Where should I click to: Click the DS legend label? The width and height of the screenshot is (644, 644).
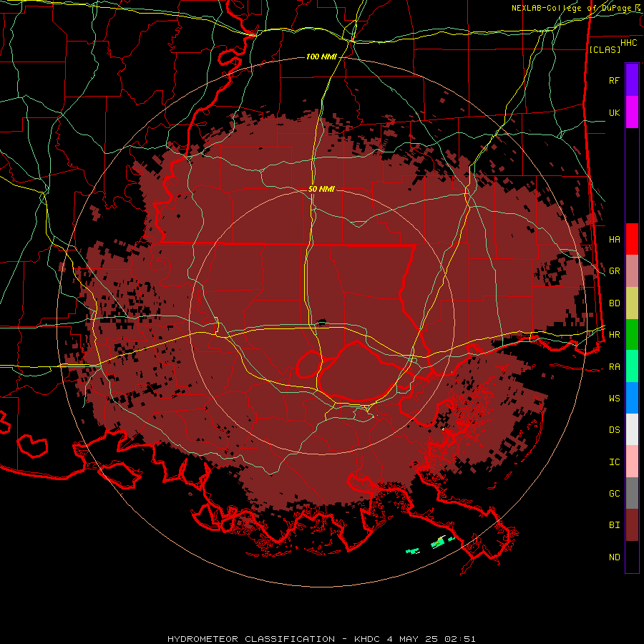point(615,430)
